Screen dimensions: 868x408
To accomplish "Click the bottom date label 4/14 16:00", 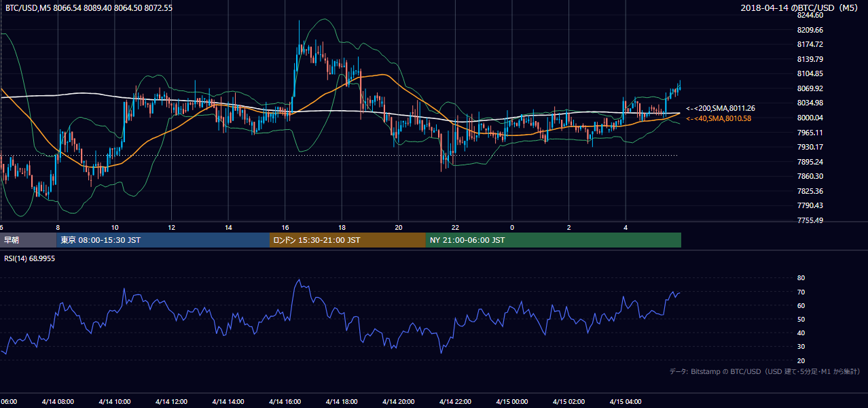I will [285, 402].
